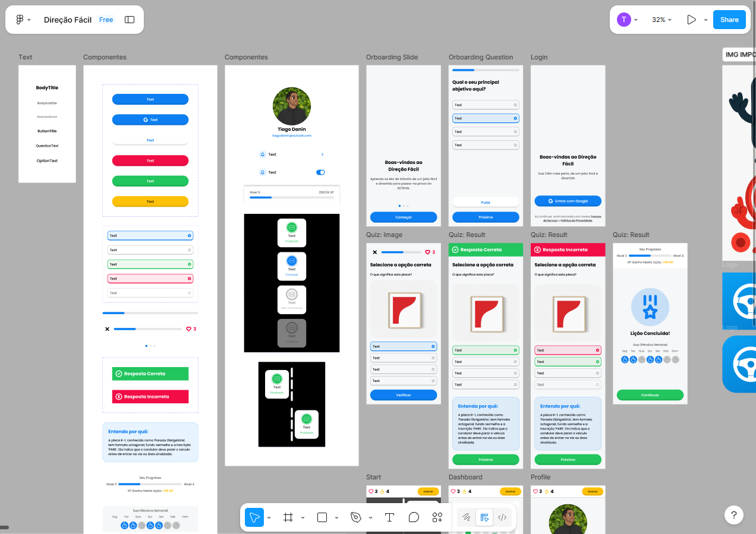Select the Pen tool
Viewport: 756px width, 534px height.
(x=356, y=517)
